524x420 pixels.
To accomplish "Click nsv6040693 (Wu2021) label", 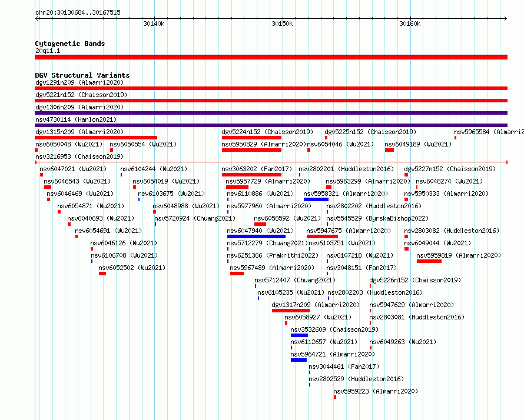I will pyautogui.click(x=101, y=218).
